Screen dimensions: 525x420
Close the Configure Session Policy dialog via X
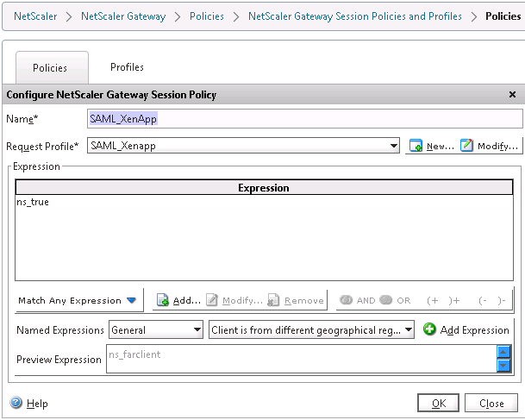(512, 95)
